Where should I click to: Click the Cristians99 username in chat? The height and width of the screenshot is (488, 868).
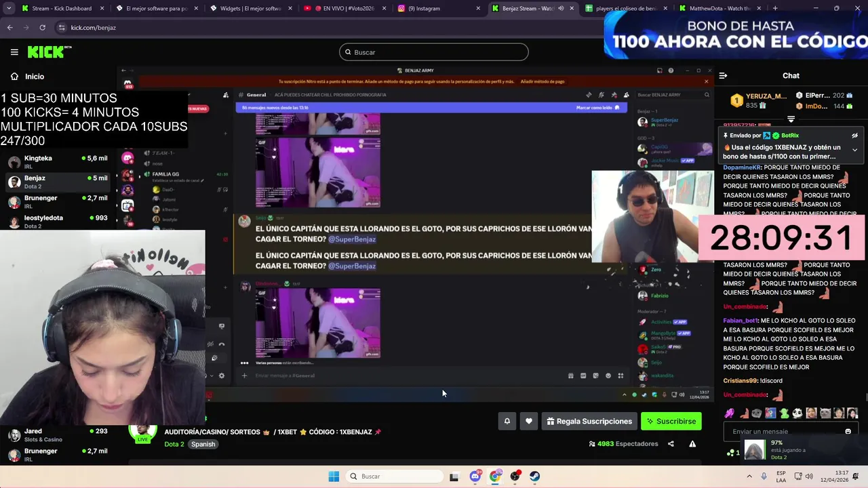741,381
